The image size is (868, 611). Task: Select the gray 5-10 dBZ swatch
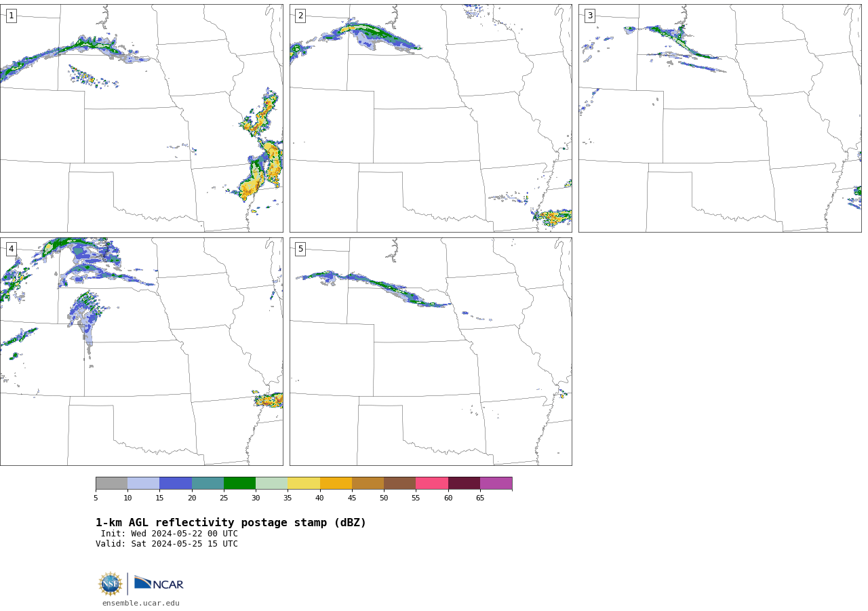[111, 484]
